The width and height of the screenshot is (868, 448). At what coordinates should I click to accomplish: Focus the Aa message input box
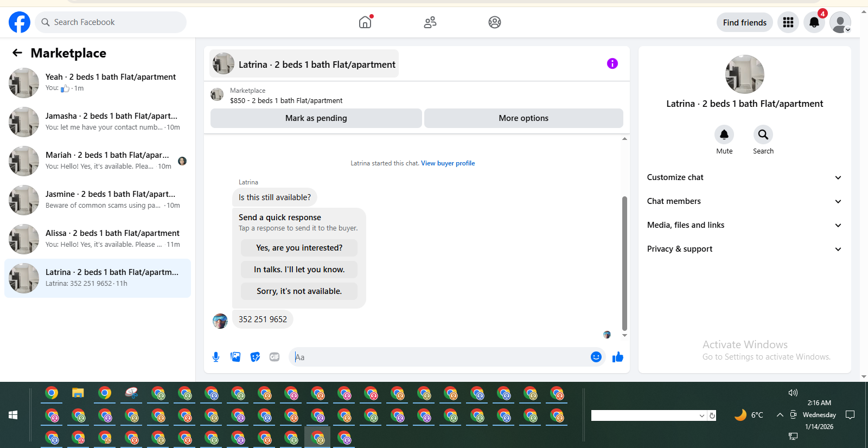(x=438, y=357)
